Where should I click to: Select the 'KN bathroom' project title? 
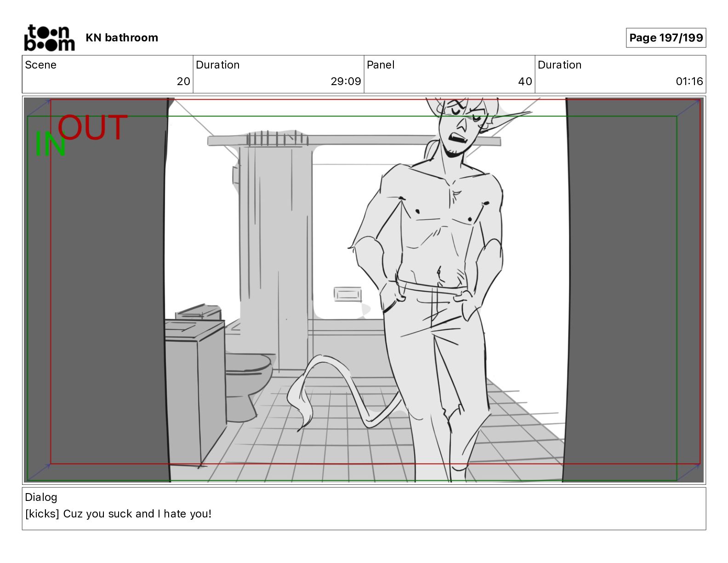[x=122, y=38]
